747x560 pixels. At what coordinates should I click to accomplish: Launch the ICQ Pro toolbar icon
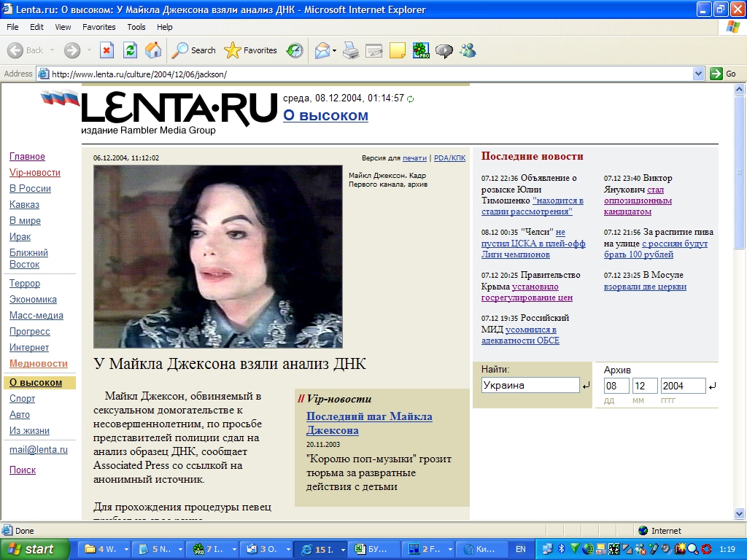pos(421,50)
